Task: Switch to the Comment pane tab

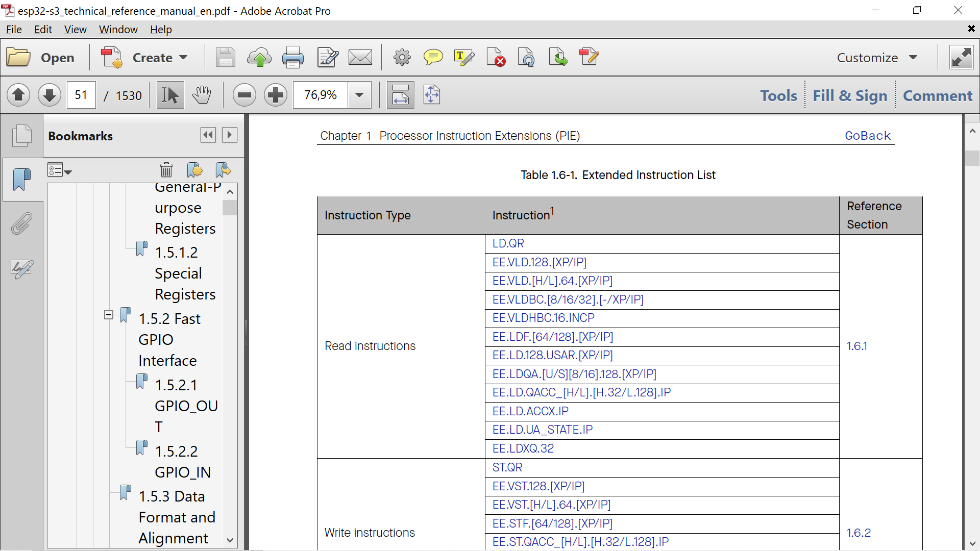Action: (x=938, y=95)
